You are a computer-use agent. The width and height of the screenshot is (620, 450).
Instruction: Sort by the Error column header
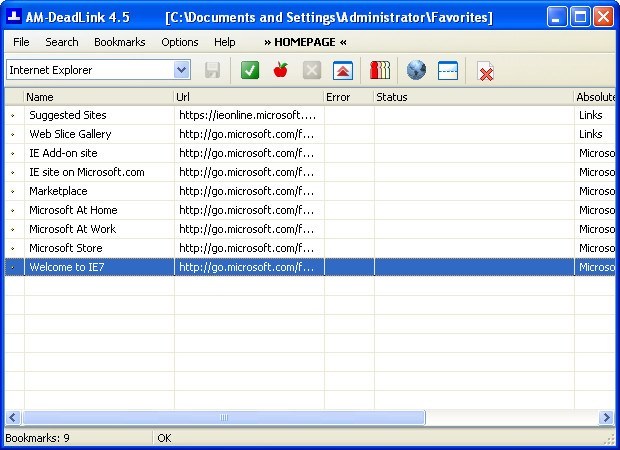[x=349, y=97]
